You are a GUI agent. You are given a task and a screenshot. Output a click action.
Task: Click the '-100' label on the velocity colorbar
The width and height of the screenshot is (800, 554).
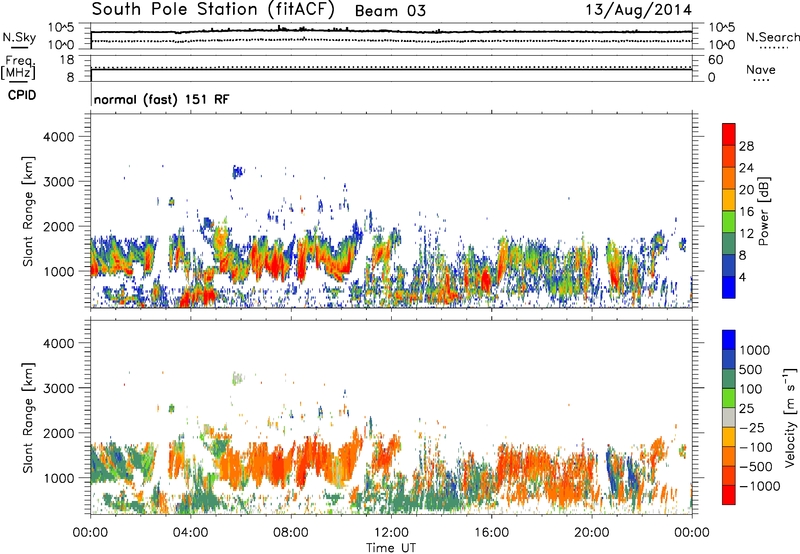click(x=756, y=447)
